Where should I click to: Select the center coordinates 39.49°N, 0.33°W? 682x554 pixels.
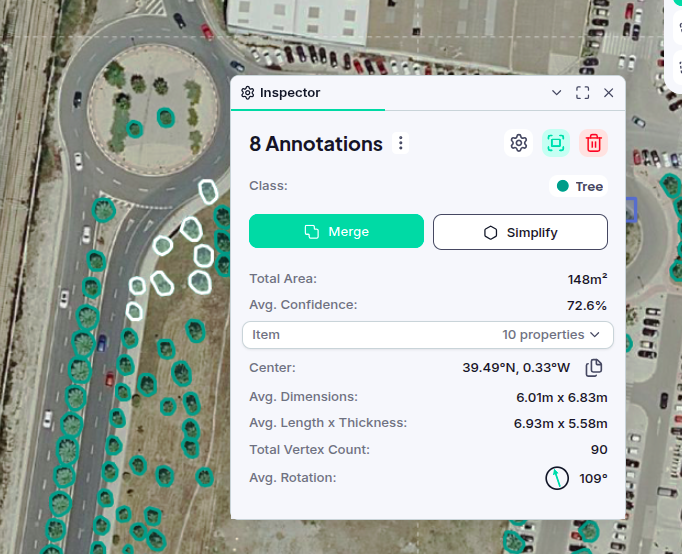pyautogui.click(x=516, y=368)
